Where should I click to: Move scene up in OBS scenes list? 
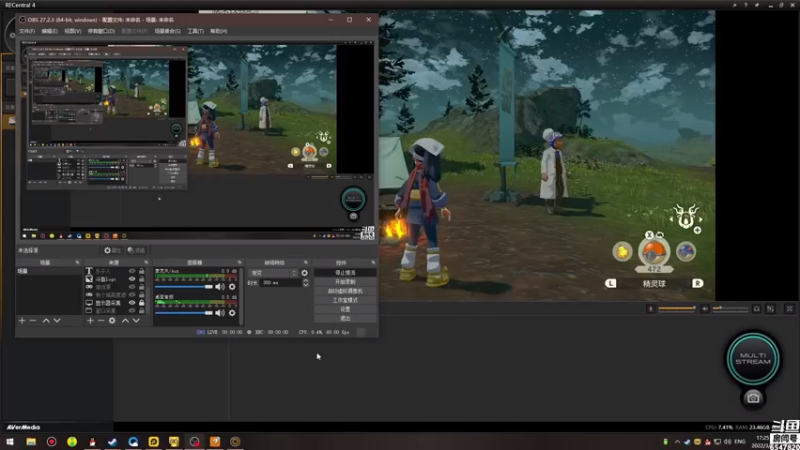[46, 320]
